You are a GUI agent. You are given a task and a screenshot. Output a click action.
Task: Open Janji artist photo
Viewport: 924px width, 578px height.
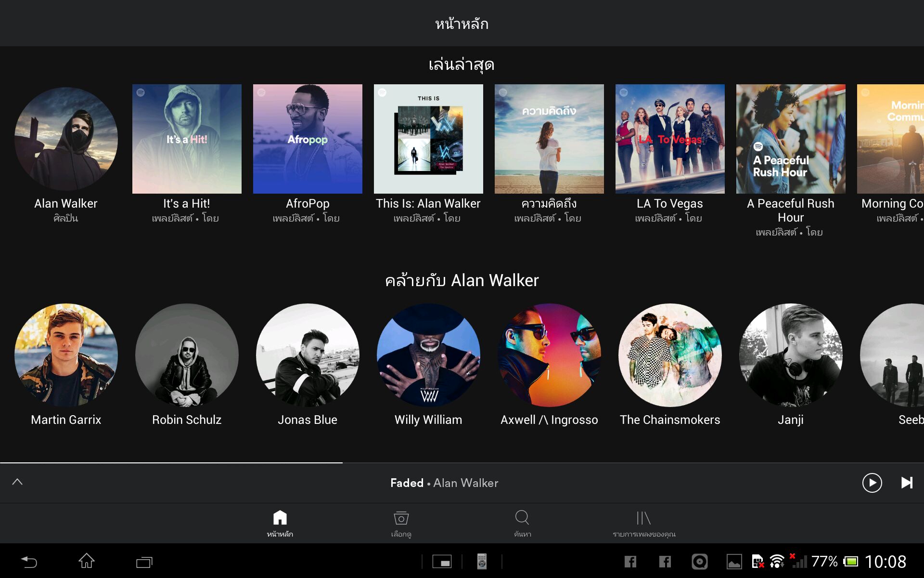point(791,355)
